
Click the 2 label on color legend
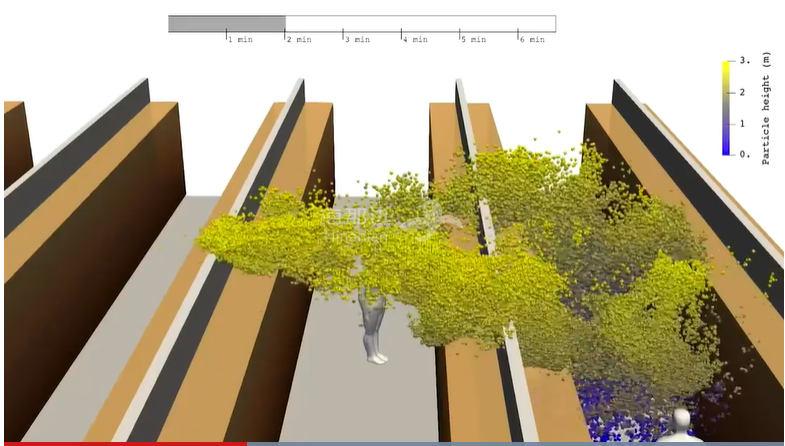(x=742, y=92)
